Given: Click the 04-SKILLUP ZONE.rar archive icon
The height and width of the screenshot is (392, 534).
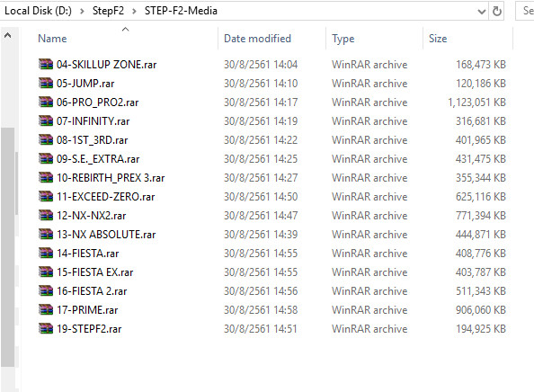Looking at the screenshot, I should click(x=46, y=64).
